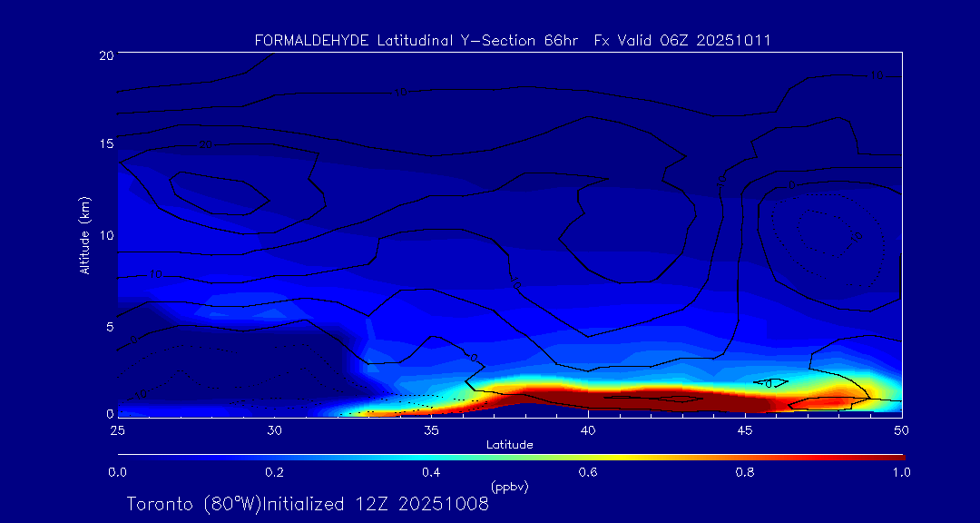The height and width of the screenshot is (523, 980).
Task: Click latitude axis tick label 35
Action: pyautogui.click(x=431, y=429)
